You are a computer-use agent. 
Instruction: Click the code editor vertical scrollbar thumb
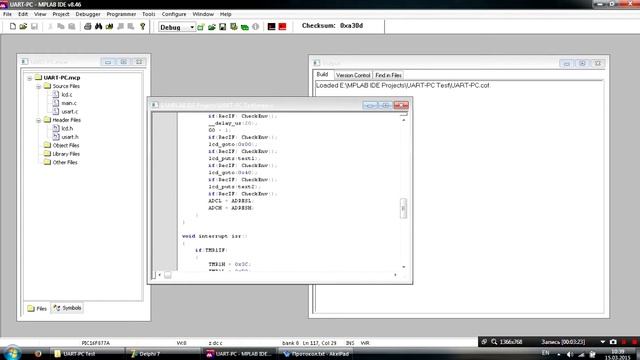pos(403,208)
